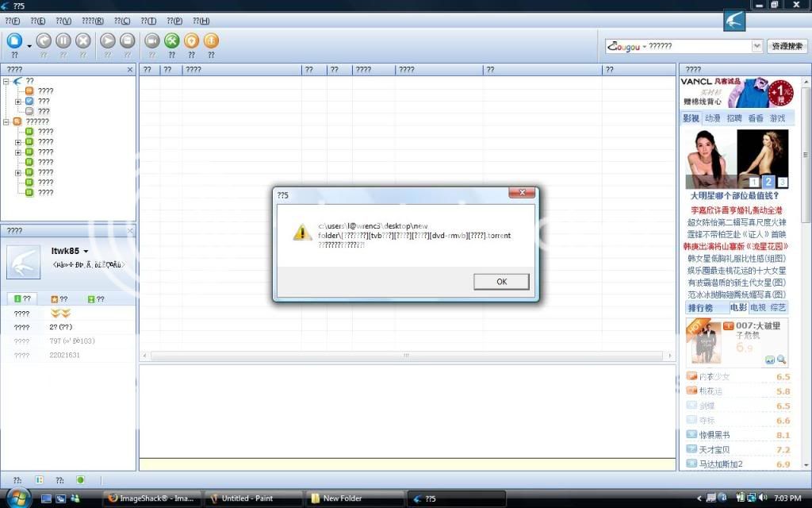The image size is (812, 508).
Task: Switch to the 电影 tab in rankings
Action: tap(738, 308)
